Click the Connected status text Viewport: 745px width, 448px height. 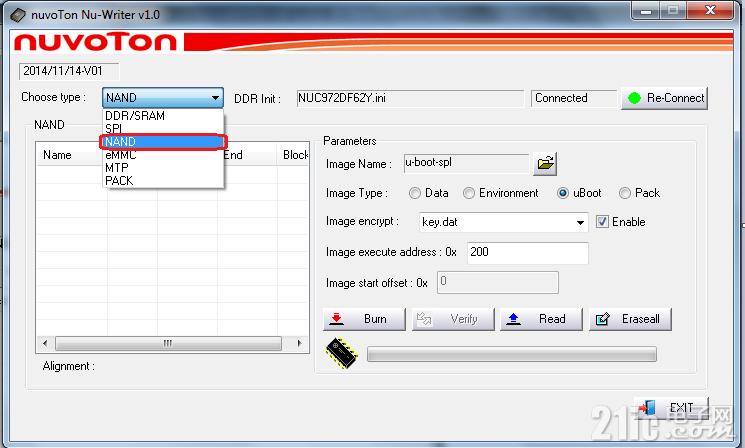click(x=562, y=98)
